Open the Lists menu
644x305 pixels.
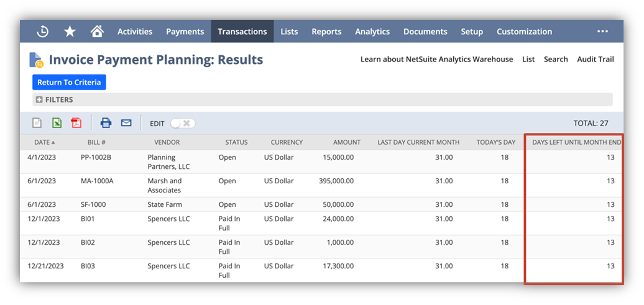[x=289, y=32]
